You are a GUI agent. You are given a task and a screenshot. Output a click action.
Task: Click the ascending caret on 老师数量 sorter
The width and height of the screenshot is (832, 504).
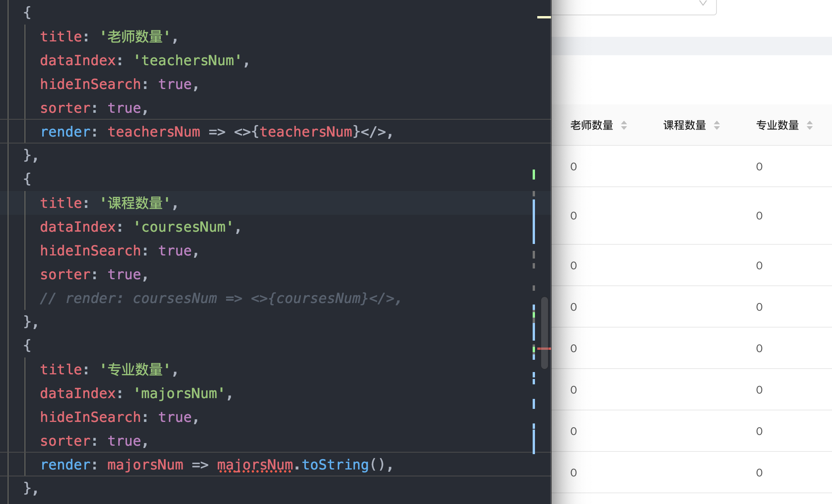(x=624, y=122)
